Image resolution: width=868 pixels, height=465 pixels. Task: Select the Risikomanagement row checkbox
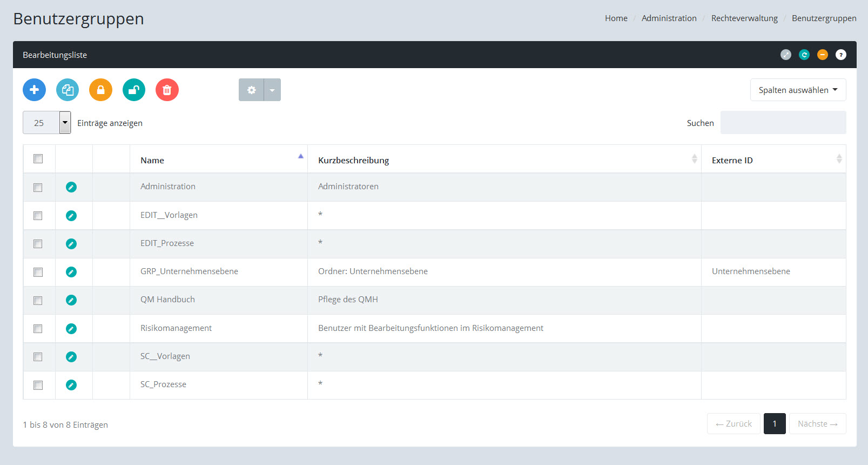38,329
